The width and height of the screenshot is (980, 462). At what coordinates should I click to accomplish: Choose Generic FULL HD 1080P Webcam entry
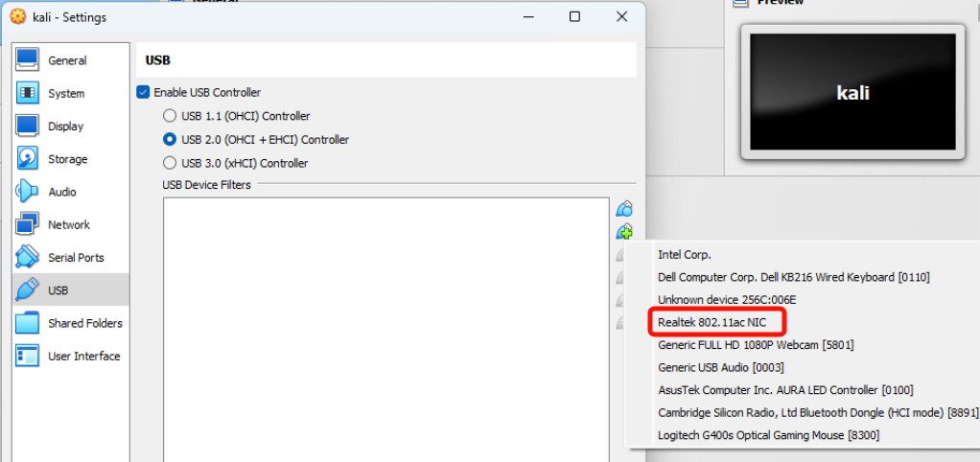(755, 345)
